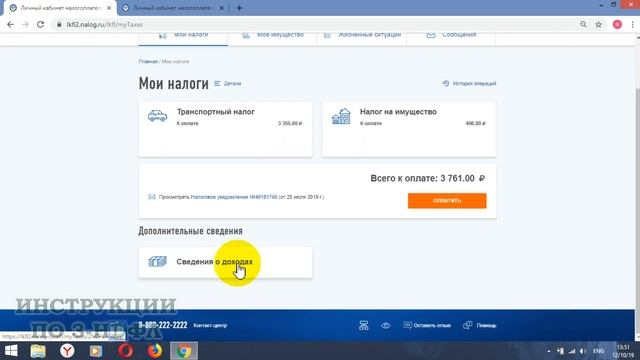The image size is (640, 360).
Task: Open File Explorer from taskbar
Action: 38,351
